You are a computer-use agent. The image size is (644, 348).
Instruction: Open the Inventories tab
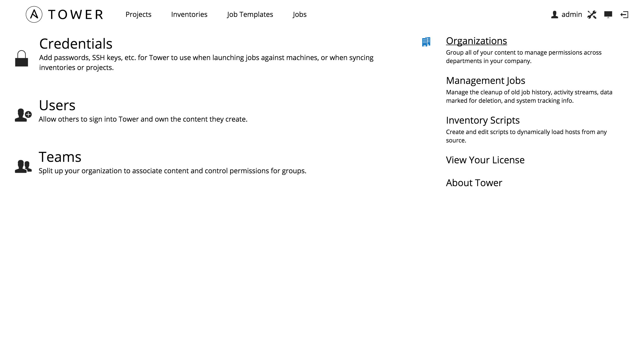click(189, 15)
